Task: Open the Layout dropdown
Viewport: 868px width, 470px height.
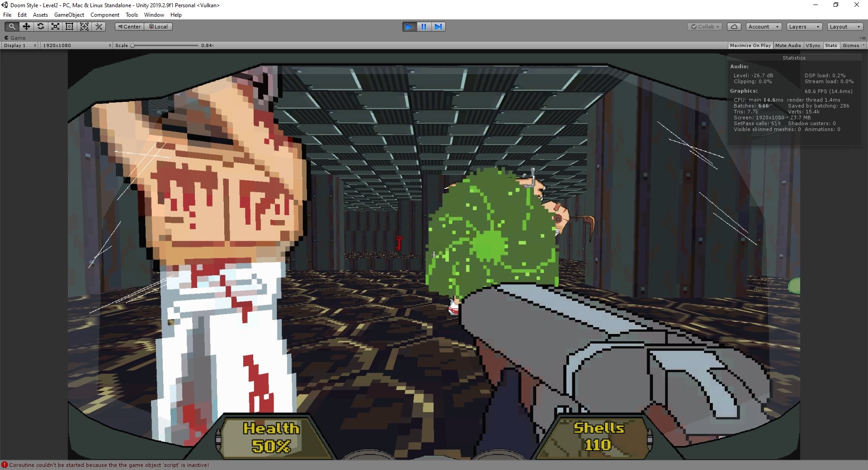Action: [x=844, y=27]
